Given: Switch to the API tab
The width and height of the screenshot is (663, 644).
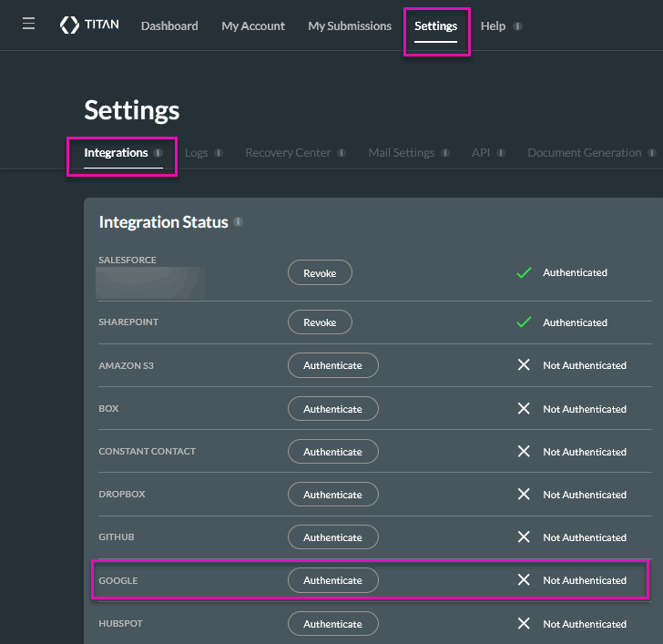Looking at the screenshot, I should coord(481,153).
